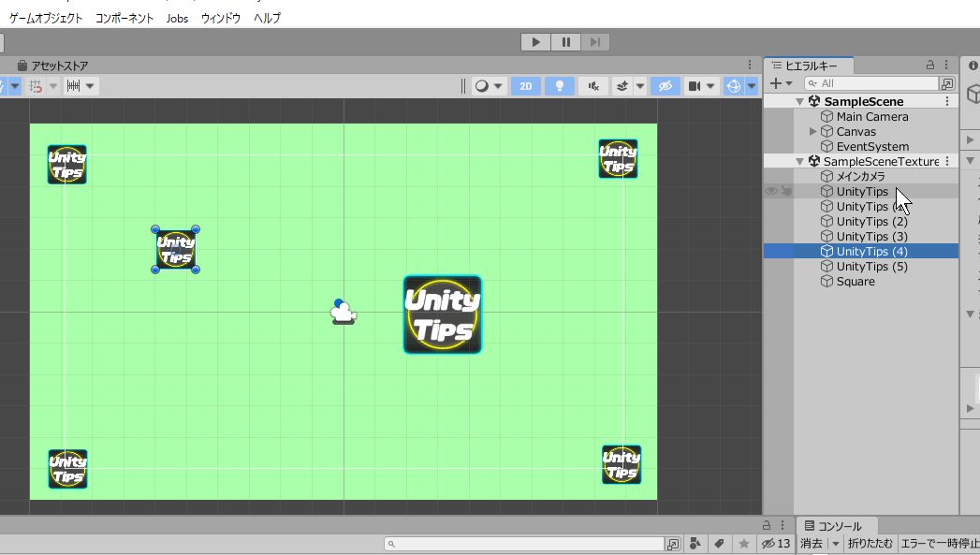This screenshot has height=555, width=980.
Task: Click the hierarchy plus create button
Action: click(x=780, y=83)
